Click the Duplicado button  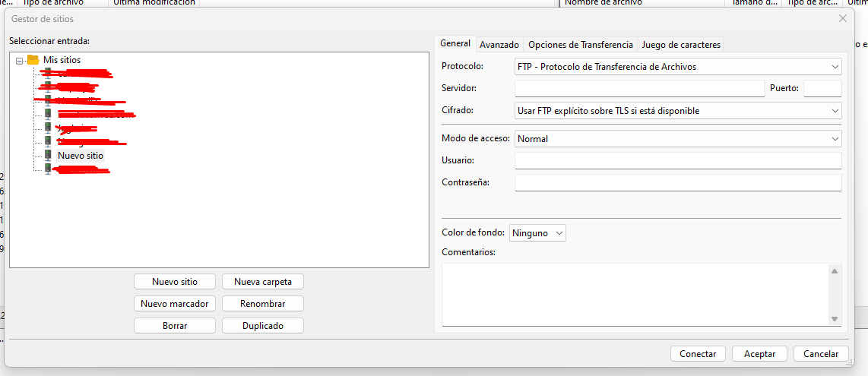pyautogui.click(x=263, y=326)
